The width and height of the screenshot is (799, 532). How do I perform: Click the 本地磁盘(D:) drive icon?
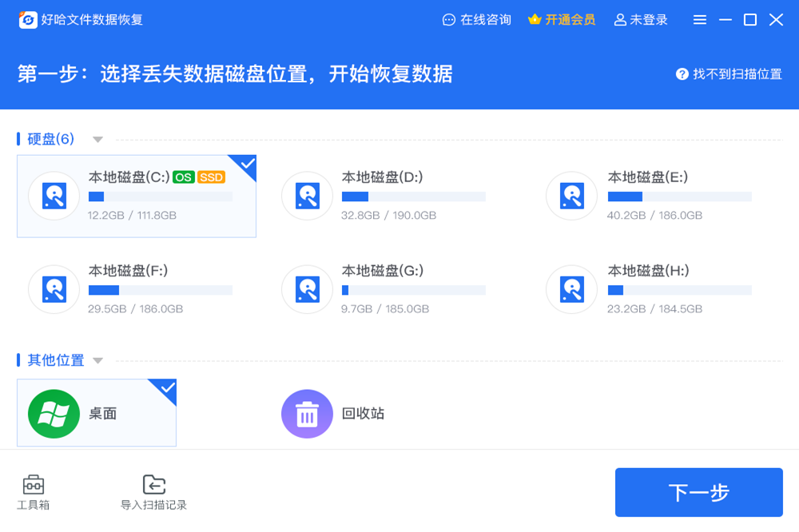click(x=307, y=196)
